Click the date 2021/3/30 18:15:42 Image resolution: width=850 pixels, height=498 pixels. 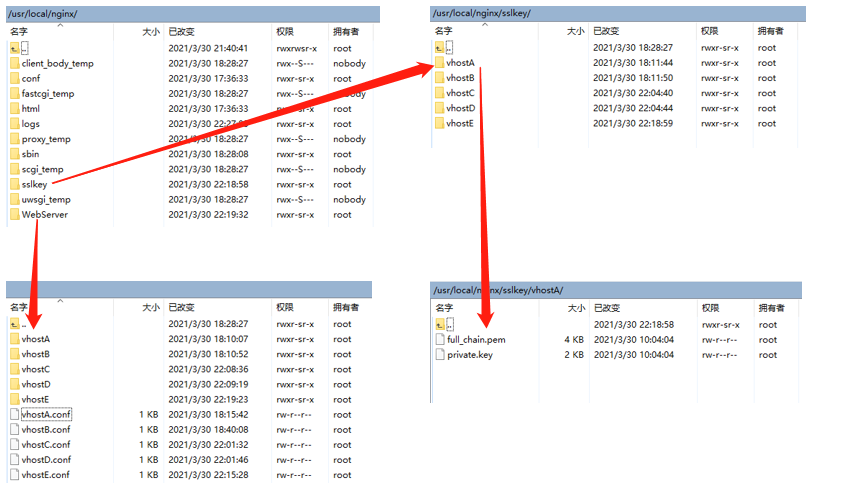(x=208, y=415)
